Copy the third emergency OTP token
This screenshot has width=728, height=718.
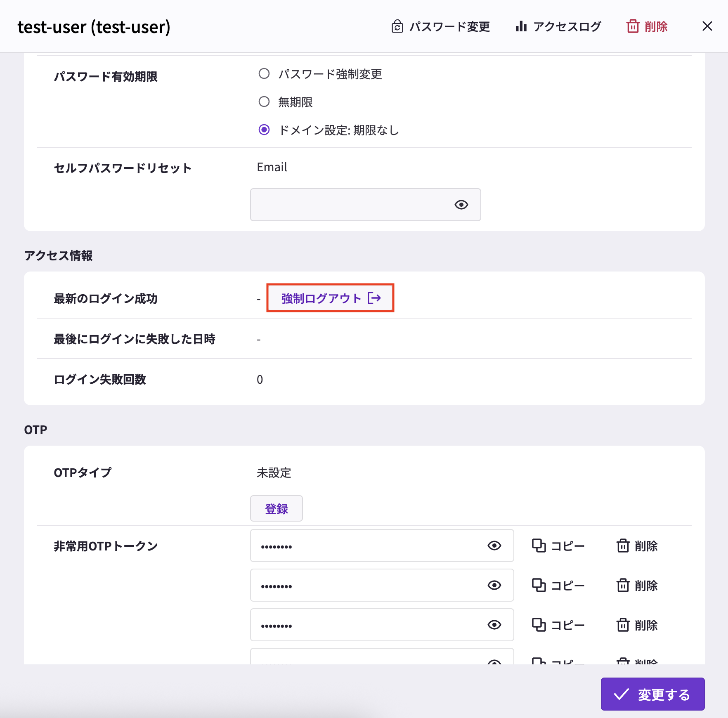click(558, 625)
